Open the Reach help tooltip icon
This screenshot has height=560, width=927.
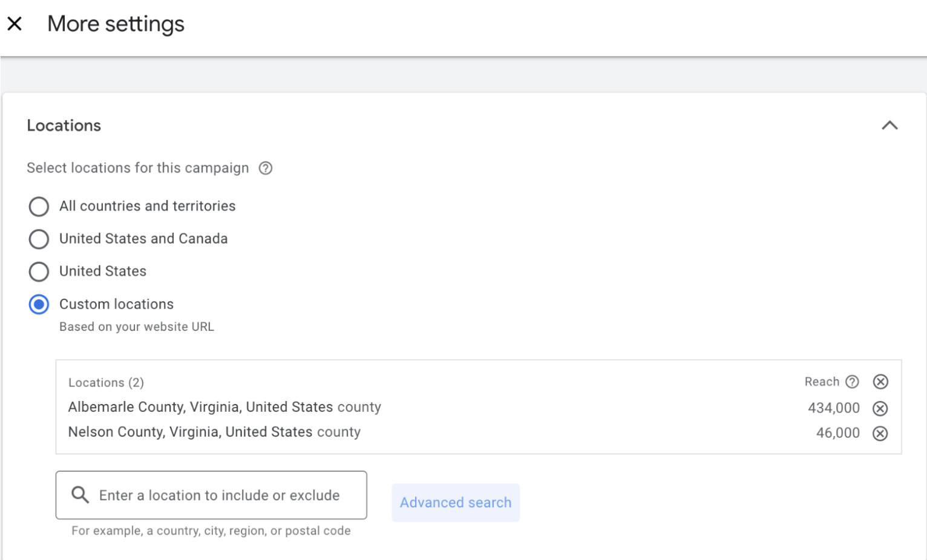coord(852,382)
